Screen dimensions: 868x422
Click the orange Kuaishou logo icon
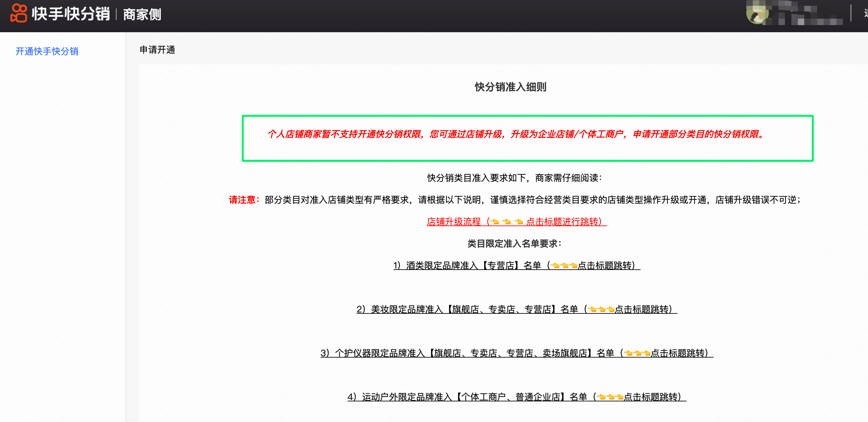[19, 14]
